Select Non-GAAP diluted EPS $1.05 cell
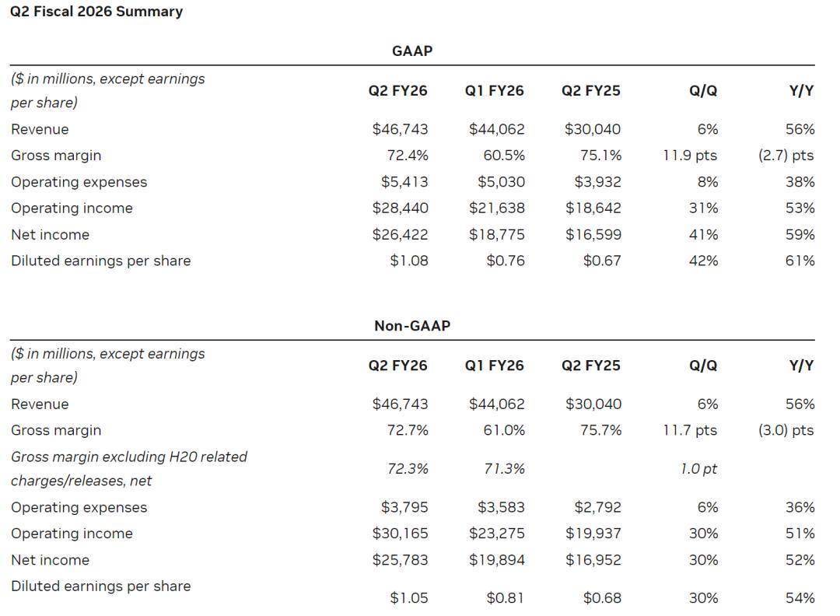This screenshot has width=840, height=616. pos(409,598)
